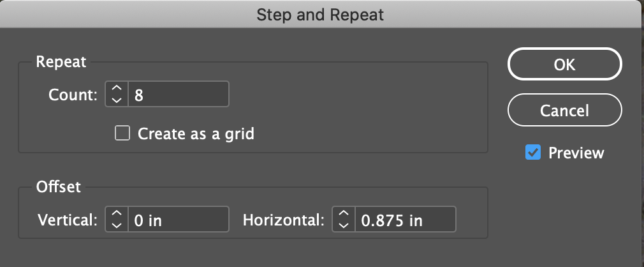644x267 pixels.
Task: Increase Count with the up arrow
Action: pyautogui.click(x=117, y=88)
